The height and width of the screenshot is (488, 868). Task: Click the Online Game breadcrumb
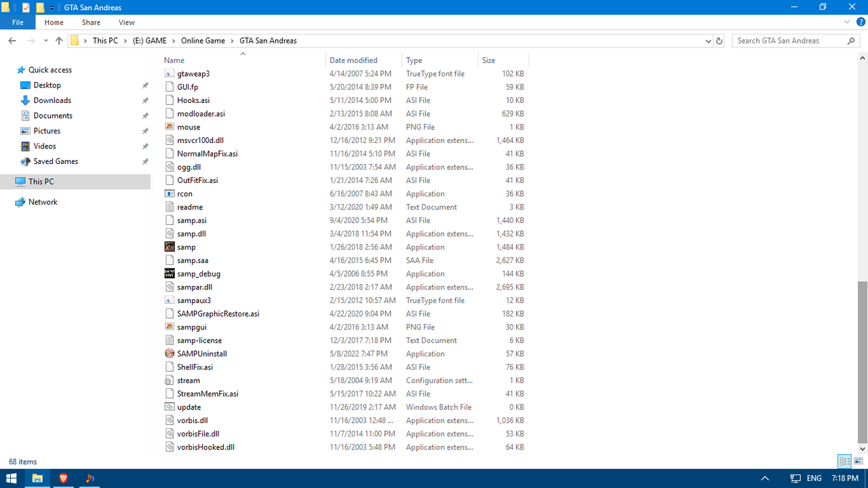pos(203,41)
